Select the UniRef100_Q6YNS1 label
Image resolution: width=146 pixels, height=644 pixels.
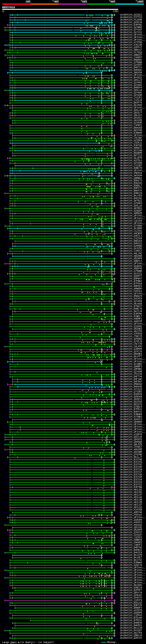click(131, 208)
